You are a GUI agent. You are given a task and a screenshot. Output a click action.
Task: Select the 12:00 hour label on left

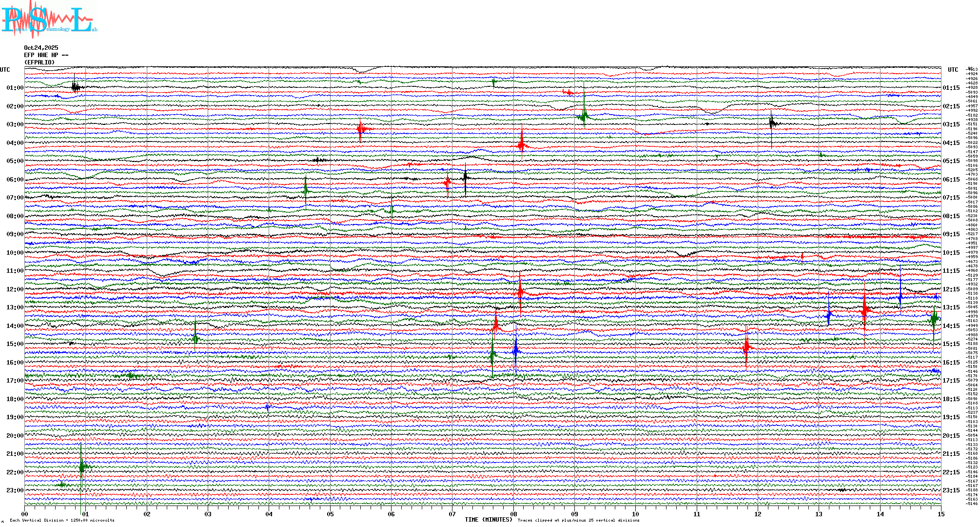[x=15, y=289]
